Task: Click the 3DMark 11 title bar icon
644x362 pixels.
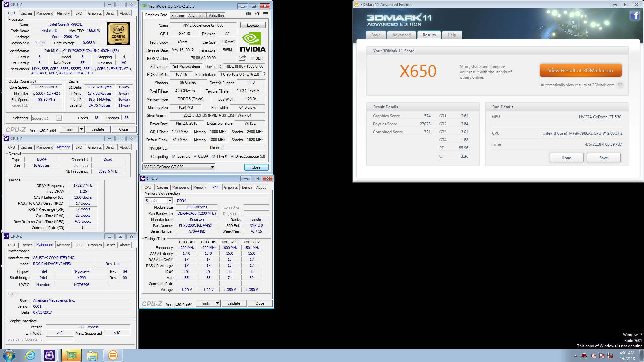Action: tap(357, 5)
